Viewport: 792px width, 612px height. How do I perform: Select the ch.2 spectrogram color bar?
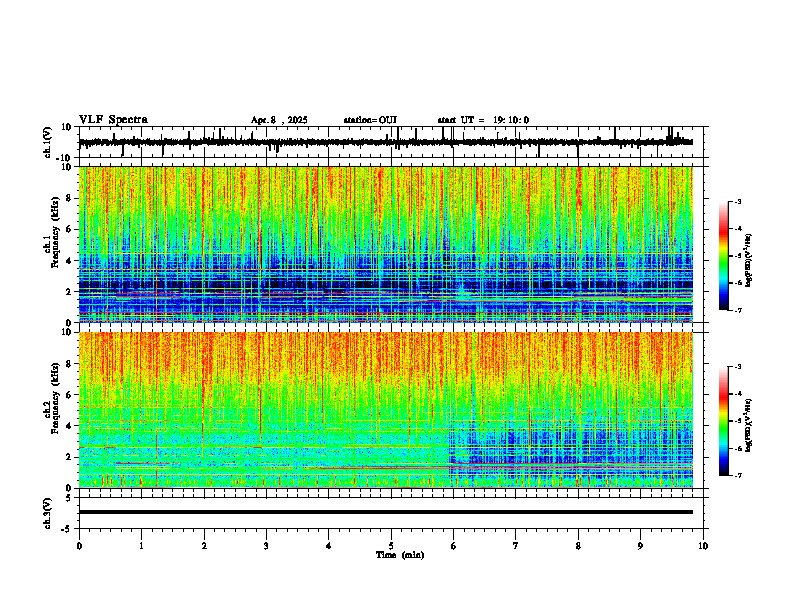[723, 421]
